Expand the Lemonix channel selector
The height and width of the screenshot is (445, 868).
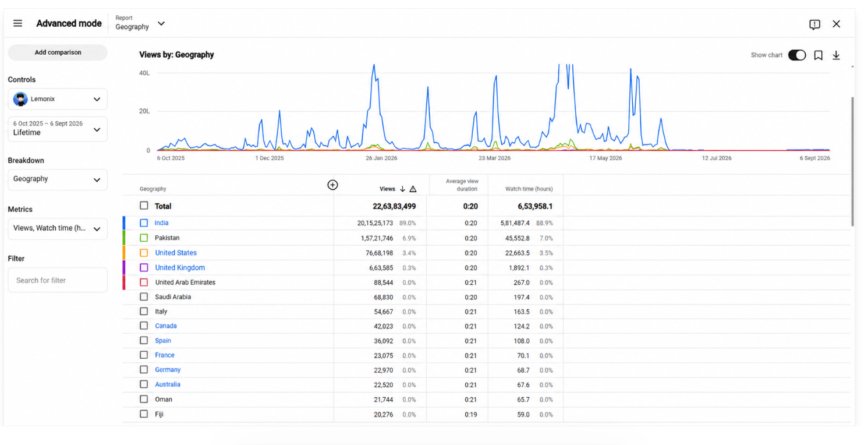tap(58, 99)
